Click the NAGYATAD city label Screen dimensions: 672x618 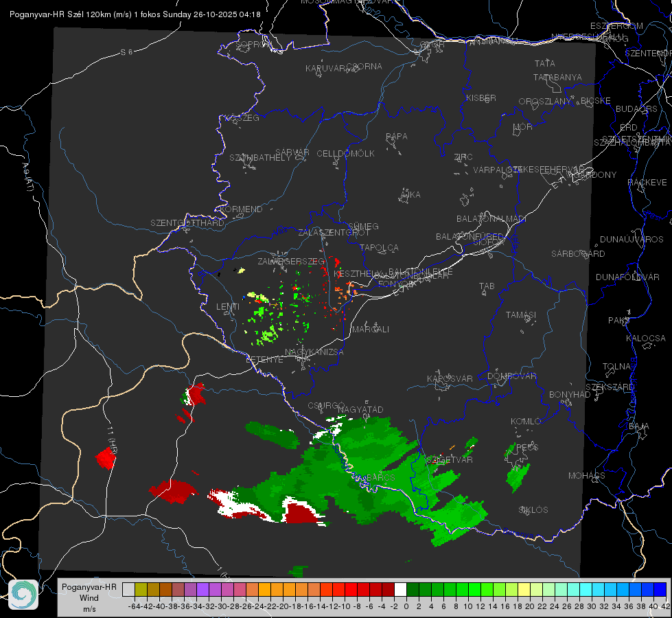[360, 409]
